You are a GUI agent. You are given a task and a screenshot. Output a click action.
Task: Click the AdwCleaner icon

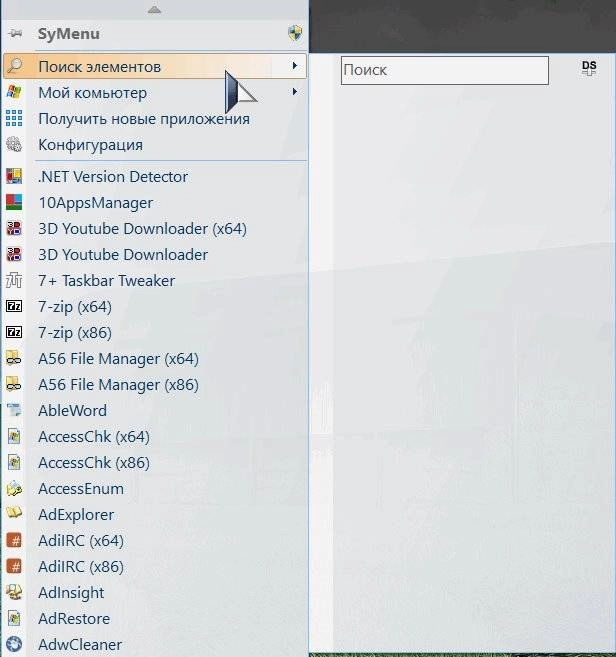click(14, 644)
